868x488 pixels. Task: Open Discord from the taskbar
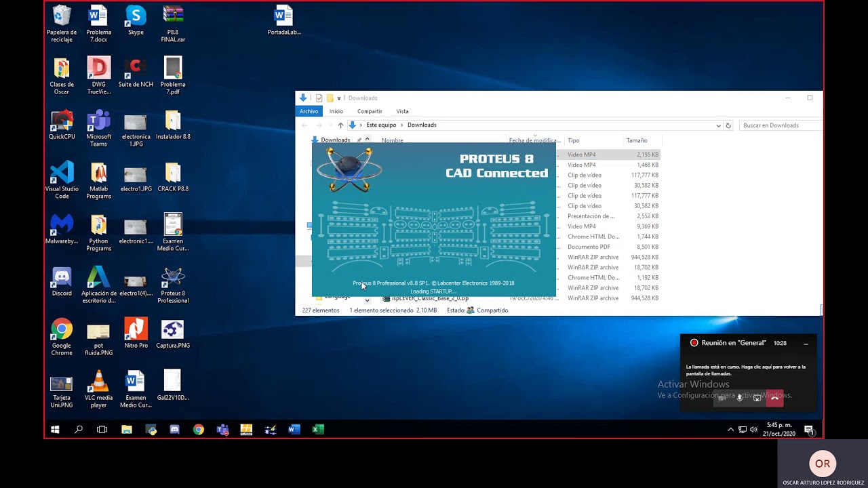click(174, 429)
